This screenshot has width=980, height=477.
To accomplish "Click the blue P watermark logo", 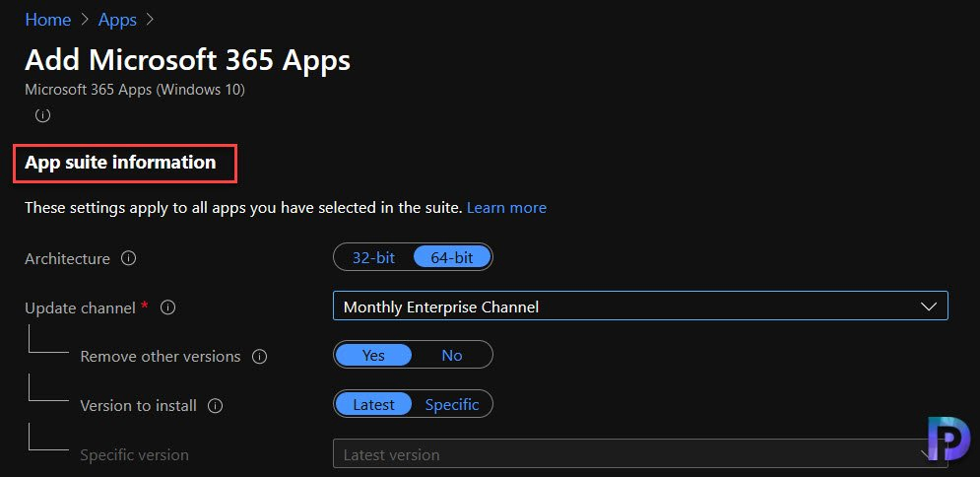I will coord(948,440).
